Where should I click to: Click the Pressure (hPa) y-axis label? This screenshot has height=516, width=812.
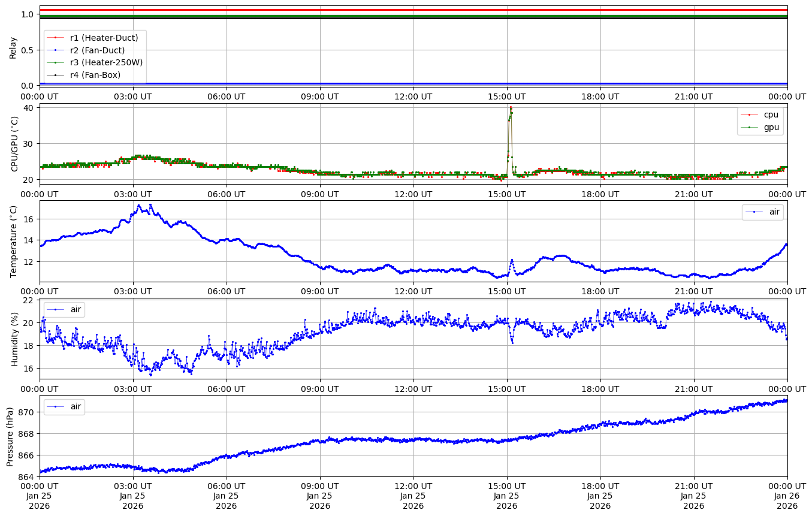click(x=10, y=436)
